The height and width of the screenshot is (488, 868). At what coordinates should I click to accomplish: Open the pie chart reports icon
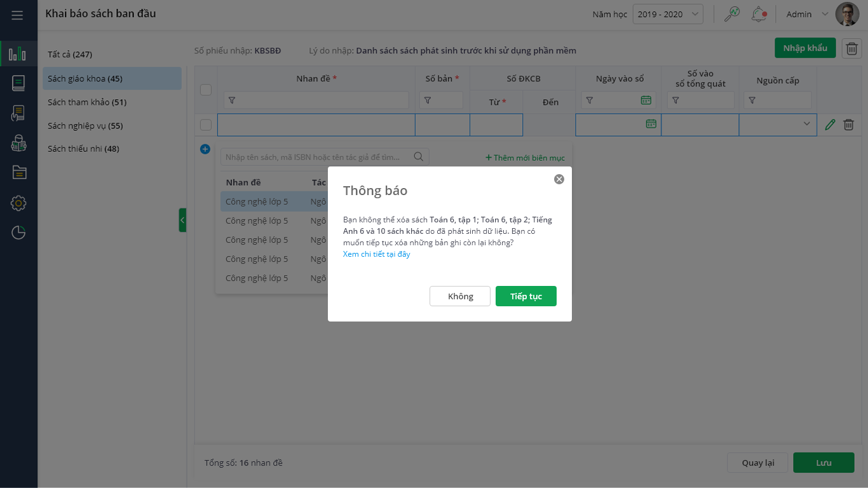(x=18, y=233)
